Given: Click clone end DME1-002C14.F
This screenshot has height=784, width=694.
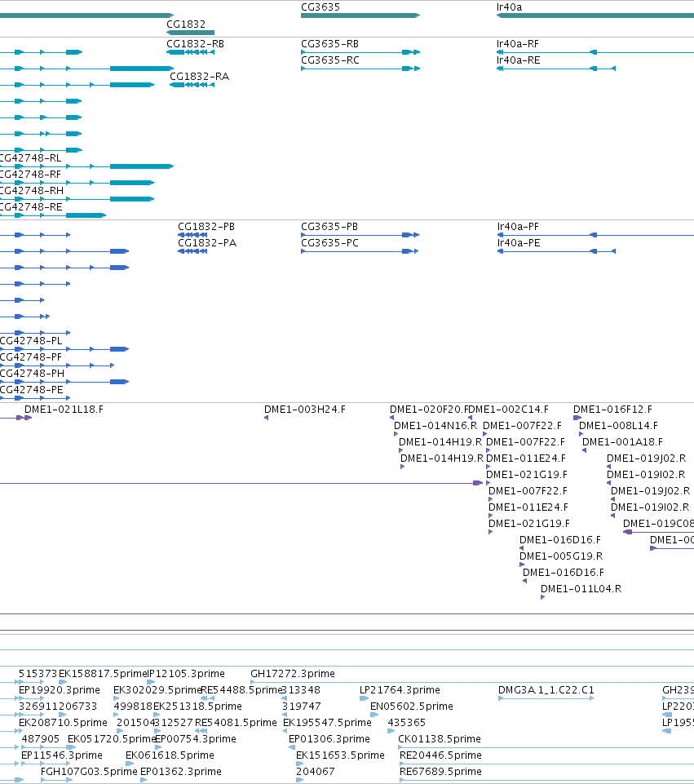Looking at the screenshot, I should 509,410.
